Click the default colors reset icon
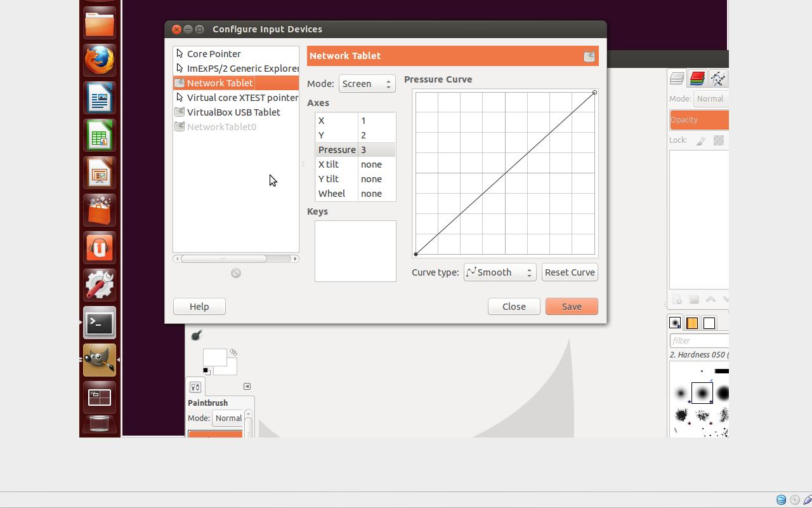812x508 pixels. pyautogui.click(x=206, y=371)
